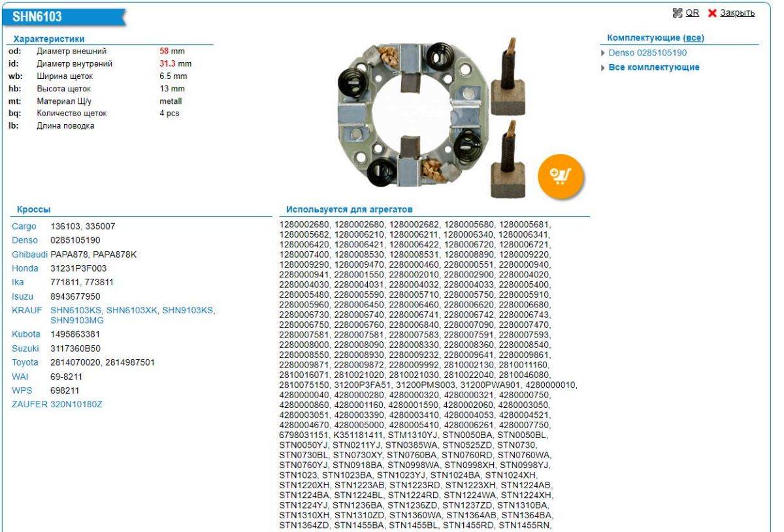784x532 pixels.
Task: Open the Honda brand cross link
Action: point(25,268)
